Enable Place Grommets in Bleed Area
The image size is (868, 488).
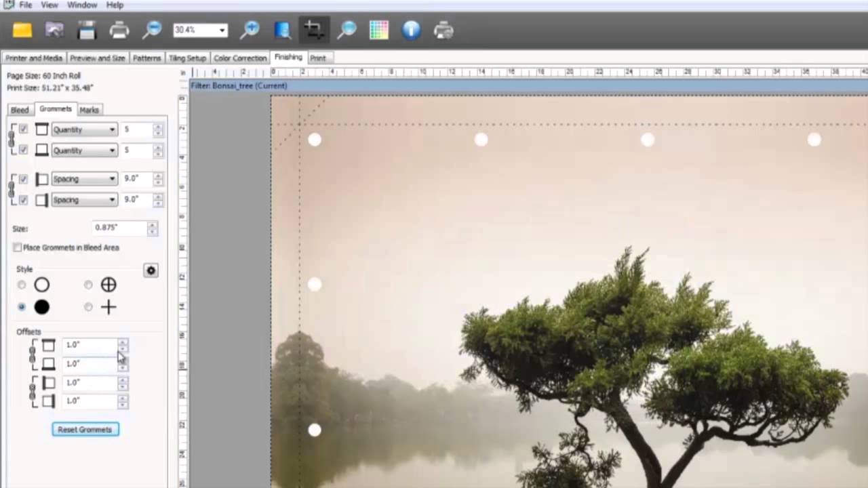click(18, 247)
